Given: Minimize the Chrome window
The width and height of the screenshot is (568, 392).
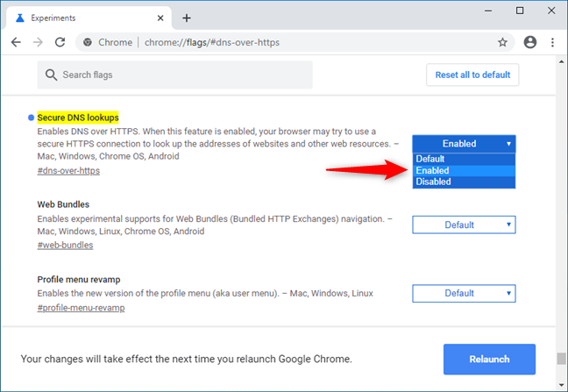Looking at the screenshot, I should pos(488,11).
